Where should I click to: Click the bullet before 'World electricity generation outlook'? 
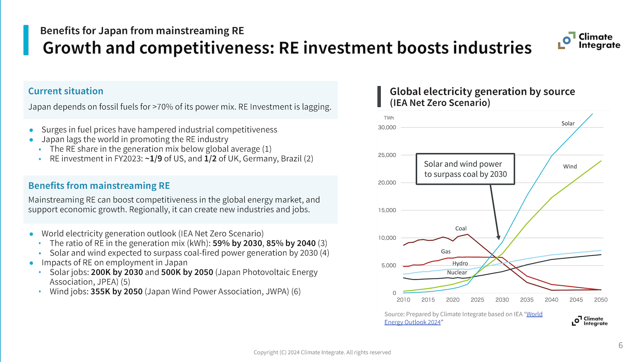coord(32,234)
